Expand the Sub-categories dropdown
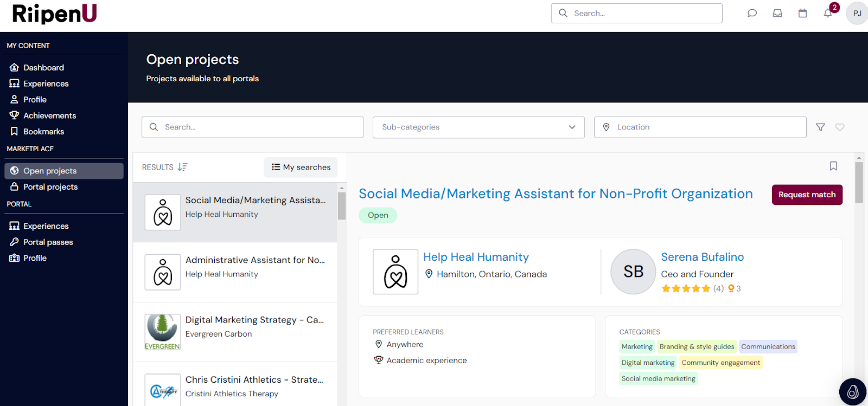Screen dimensions: 868x406 click(478, 127)
